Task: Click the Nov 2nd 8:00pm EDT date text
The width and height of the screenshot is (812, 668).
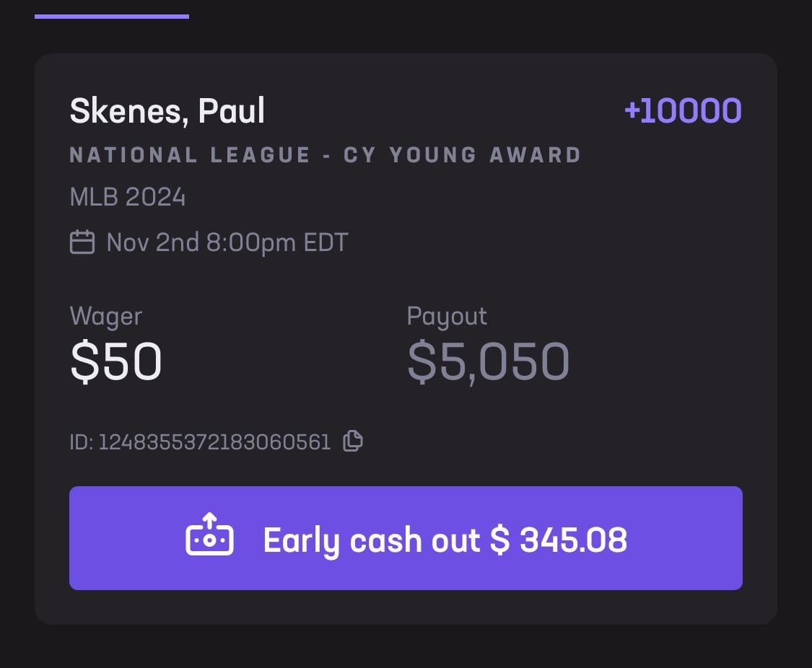Action: pos(226,242)
